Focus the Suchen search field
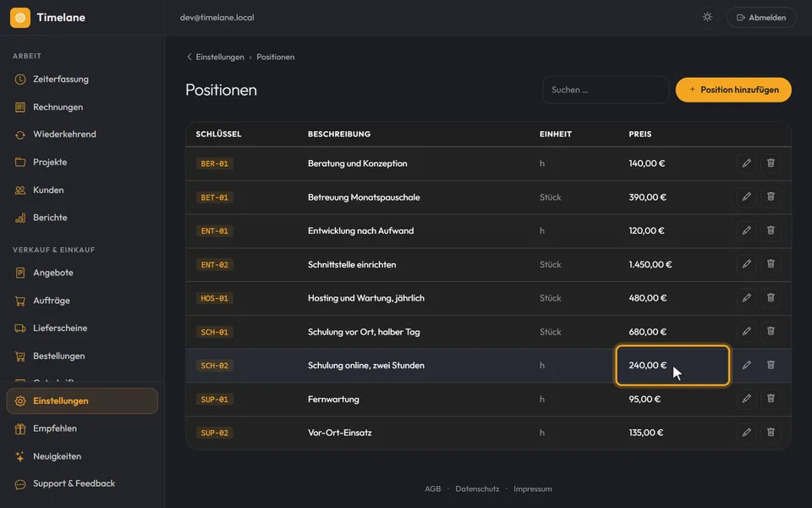 click(606, 90)
